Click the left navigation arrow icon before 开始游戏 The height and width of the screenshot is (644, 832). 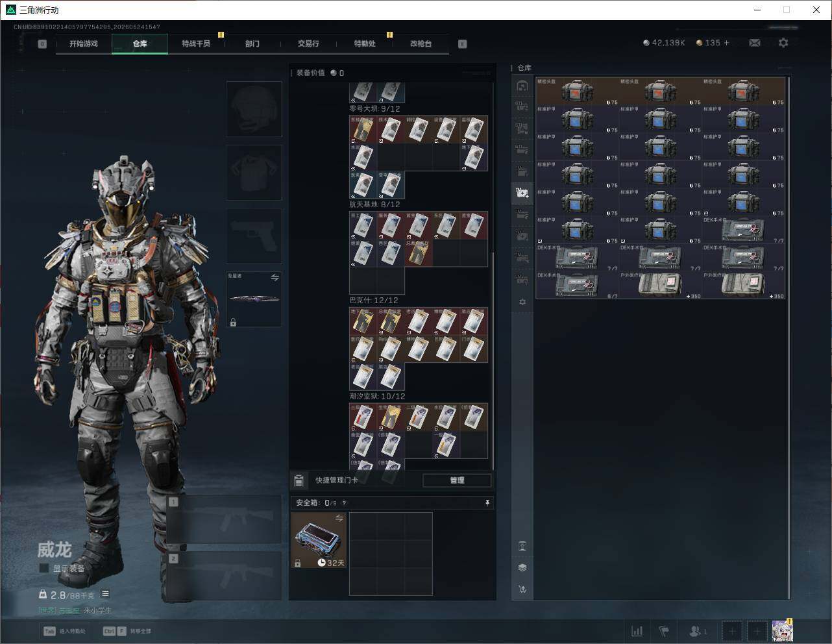pos(42,44)
